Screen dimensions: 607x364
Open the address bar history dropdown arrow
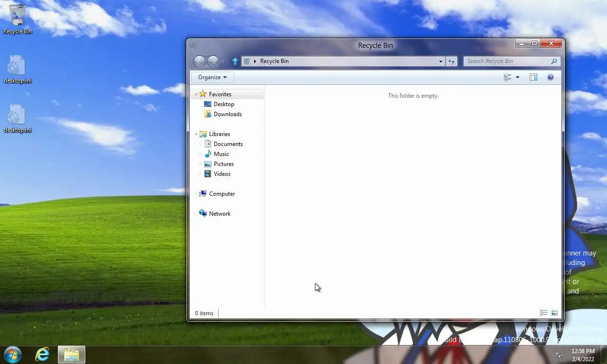pyautogui.click(x=441, y=61)
